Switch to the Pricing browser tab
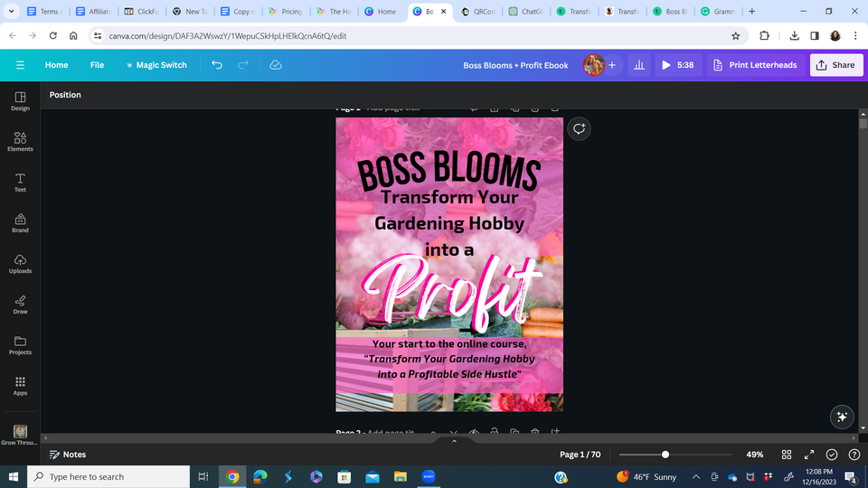 point(286,11)
